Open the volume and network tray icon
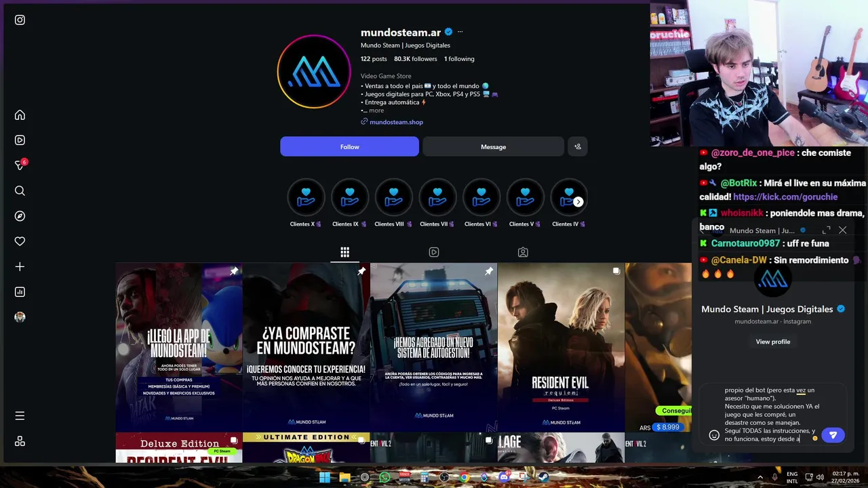The image size is (868, 488). (815, 477)
